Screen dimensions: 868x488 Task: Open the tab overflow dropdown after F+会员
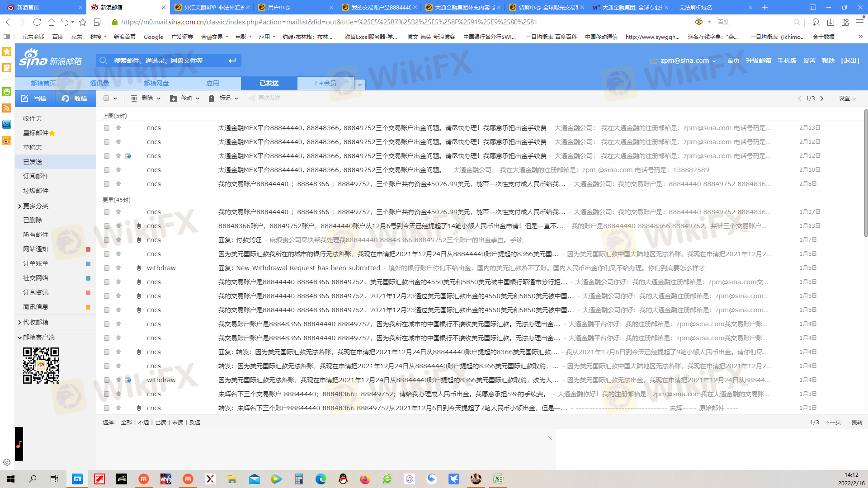coord(360,84)
